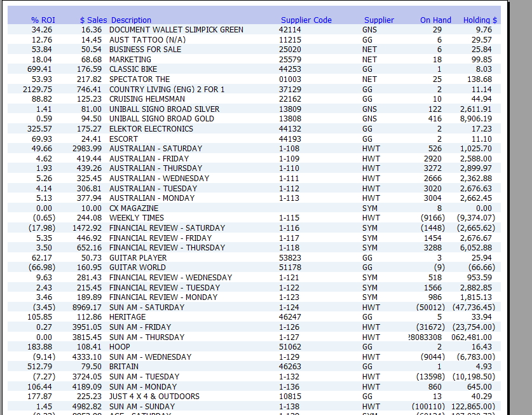Click the SUN AM - SUNDAY description
Screen dimensions: 532x415
point(142,407)
